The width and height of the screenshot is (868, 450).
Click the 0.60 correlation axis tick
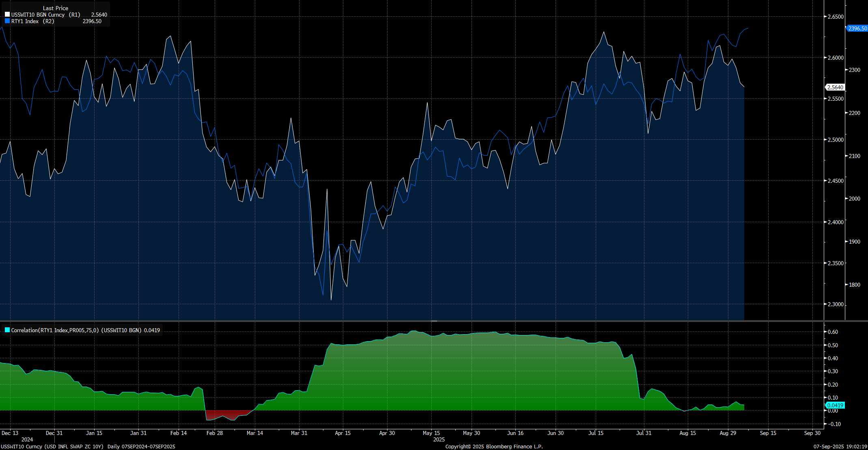tap(833, 332)
